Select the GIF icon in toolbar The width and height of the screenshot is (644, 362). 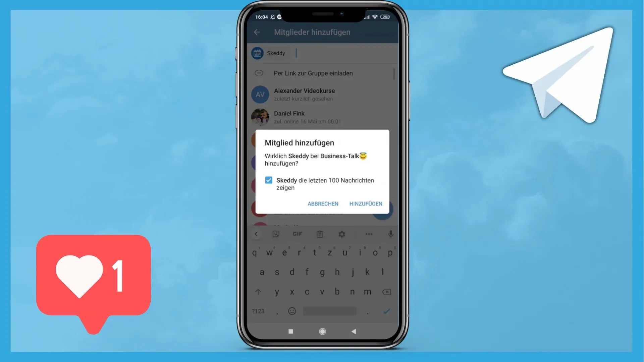click(x=297, y=234)
